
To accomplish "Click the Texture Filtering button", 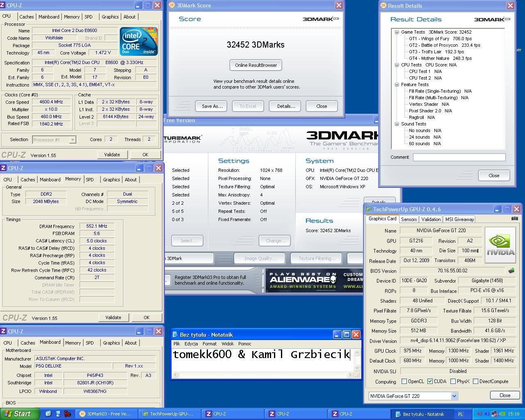I will tap(317, 258).
